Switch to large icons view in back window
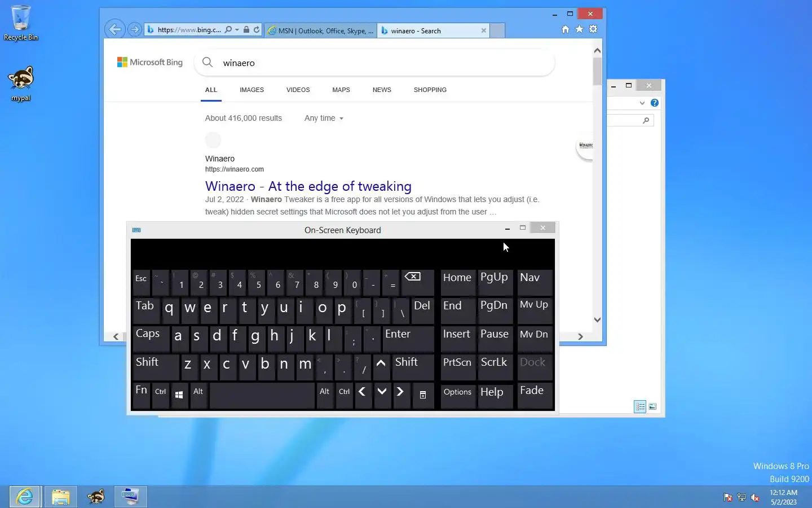The width and height of the screenshot is (812, 508). (x=652, y=406)
